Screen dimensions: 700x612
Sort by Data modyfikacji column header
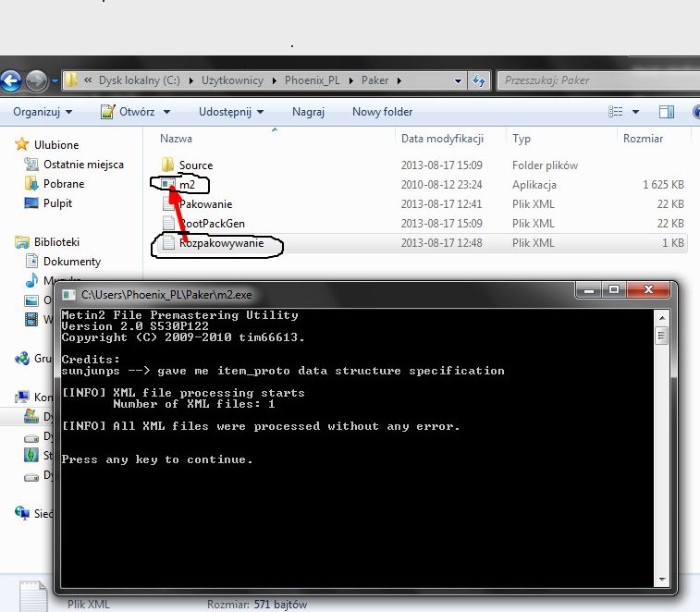(442, 139)
